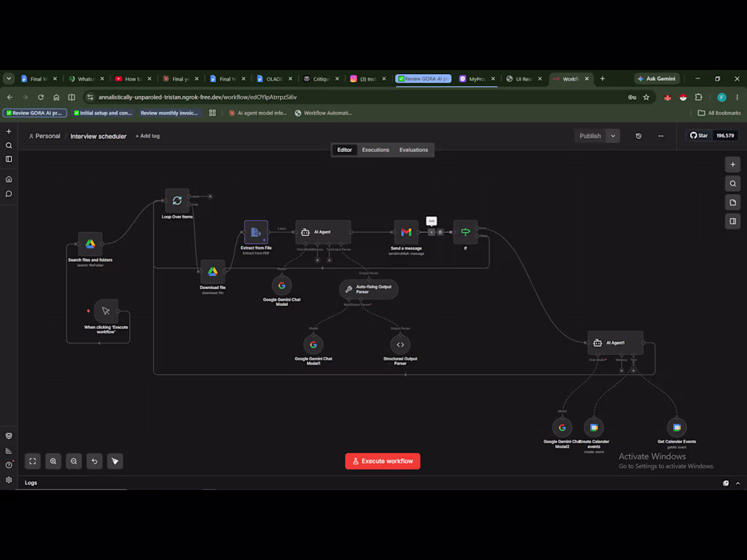Open the All Bookmarks folder
Viewport: 747px width, 560px height.
pos(719,113)
